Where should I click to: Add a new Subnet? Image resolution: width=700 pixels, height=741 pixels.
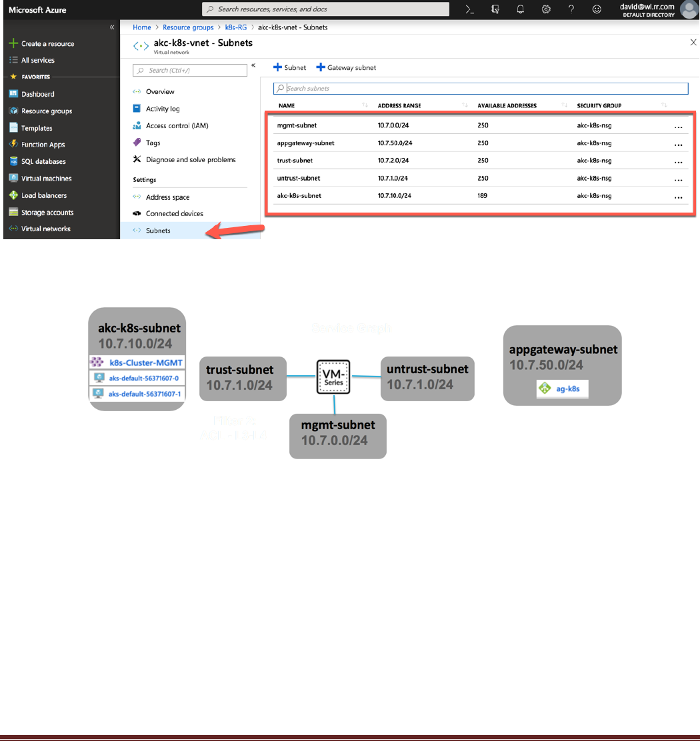(x=290, y=67)
